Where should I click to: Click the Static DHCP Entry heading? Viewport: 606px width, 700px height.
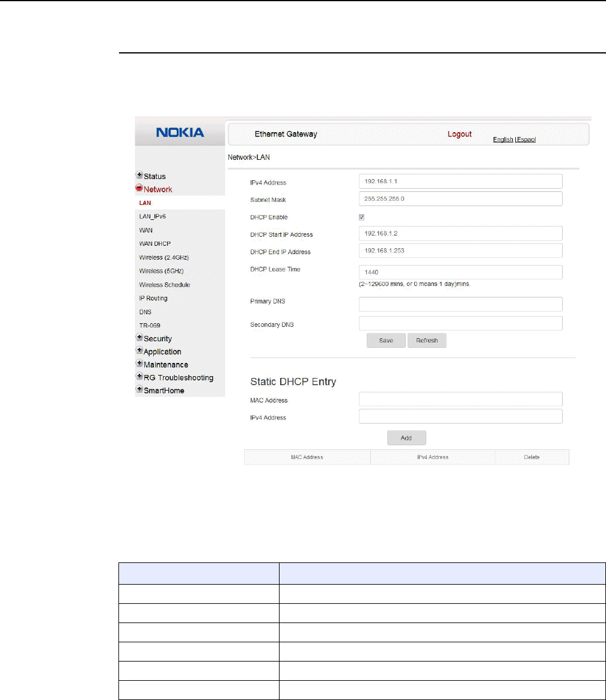click(x=293, y=382)
